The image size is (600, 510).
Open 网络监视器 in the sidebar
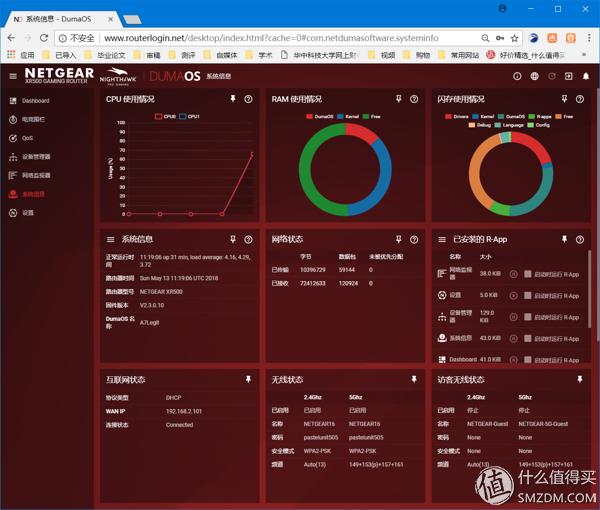pos(29,176)
